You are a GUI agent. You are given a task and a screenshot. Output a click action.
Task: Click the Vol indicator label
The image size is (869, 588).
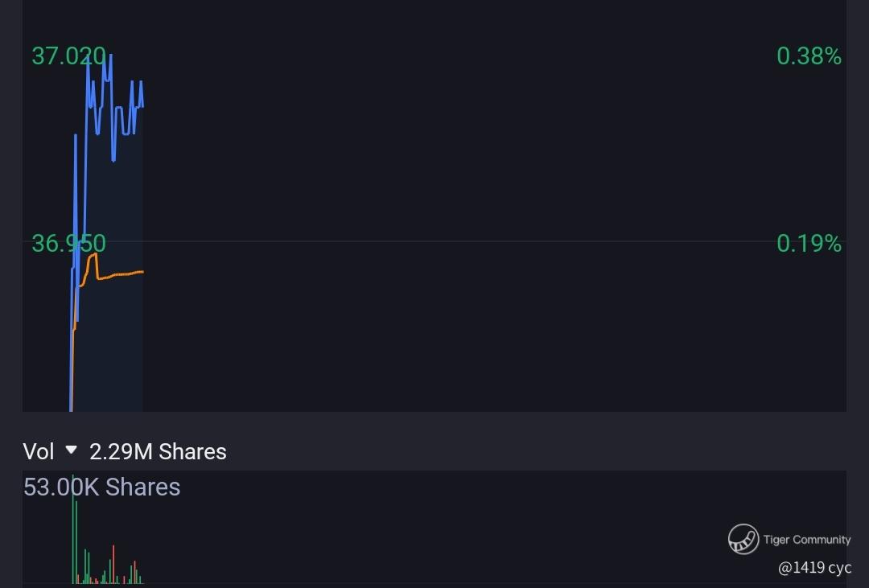point(38,451)
